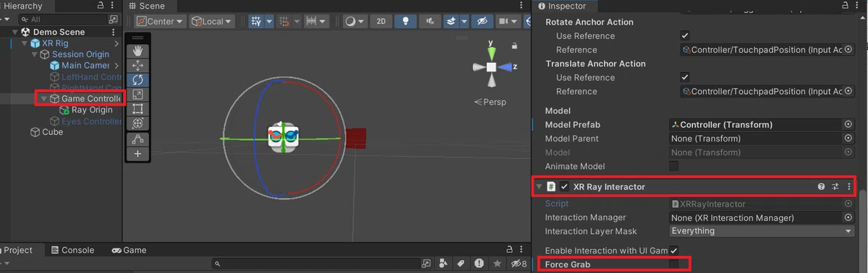868x273 pixels.
Task: Pick object for Model Prefab field
Action: tap(848, 125)
